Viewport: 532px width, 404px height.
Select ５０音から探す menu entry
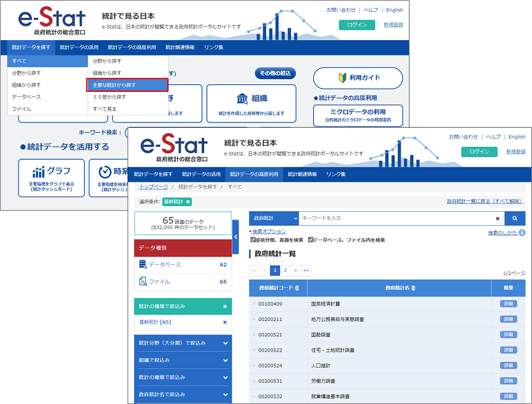pyautogui.click(x=128, y=97)
